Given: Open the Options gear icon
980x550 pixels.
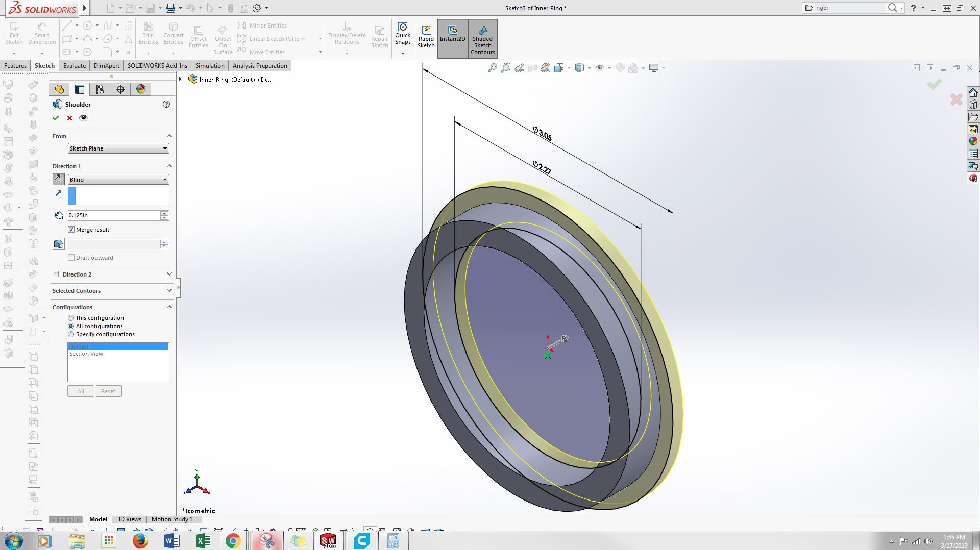Looking at the screenshot, I should click(257, 8).
